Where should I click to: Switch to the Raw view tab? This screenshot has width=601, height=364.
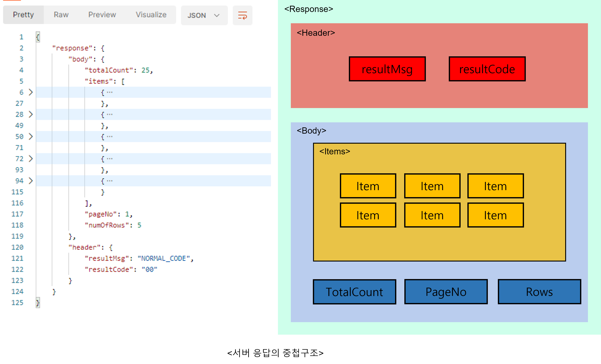pos(61,15)
